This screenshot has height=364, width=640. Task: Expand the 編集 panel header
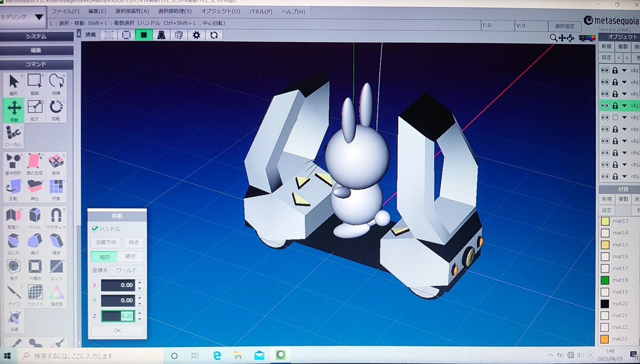(36, 50)
